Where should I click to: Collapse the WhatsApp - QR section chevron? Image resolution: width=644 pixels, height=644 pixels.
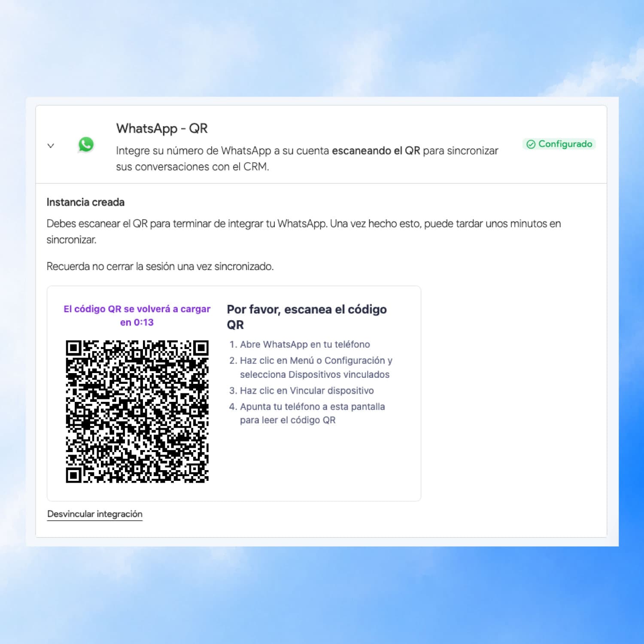coord(51,146)
